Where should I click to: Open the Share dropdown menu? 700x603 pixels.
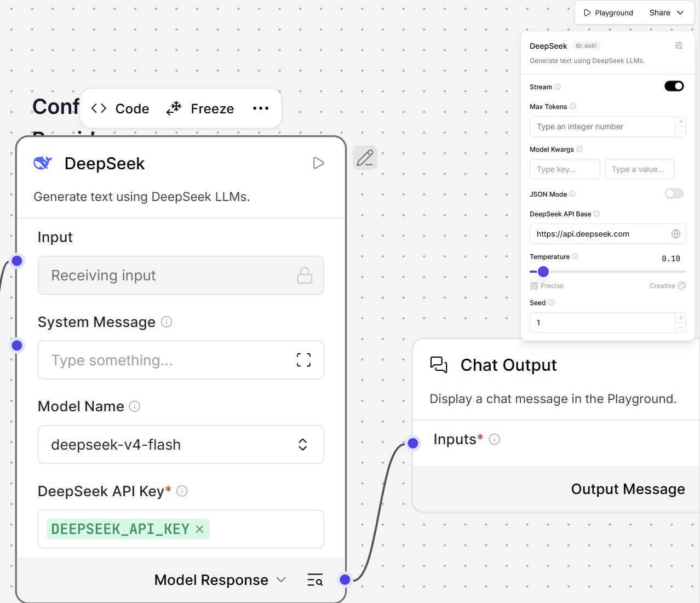click(x=667, y=13)
